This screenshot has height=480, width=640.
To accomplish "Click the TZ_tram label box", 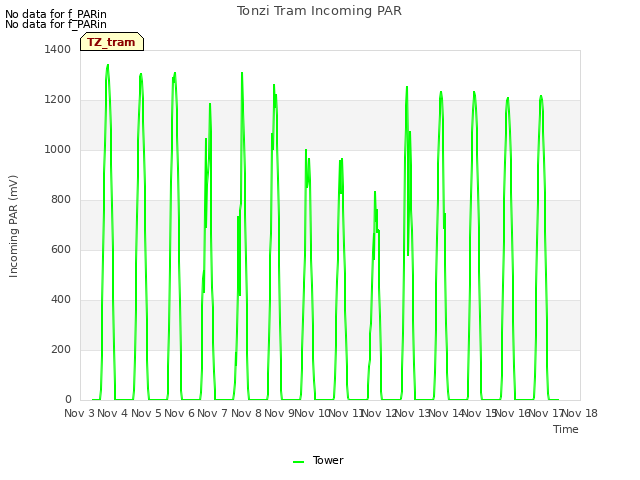I will pos(112,42).
